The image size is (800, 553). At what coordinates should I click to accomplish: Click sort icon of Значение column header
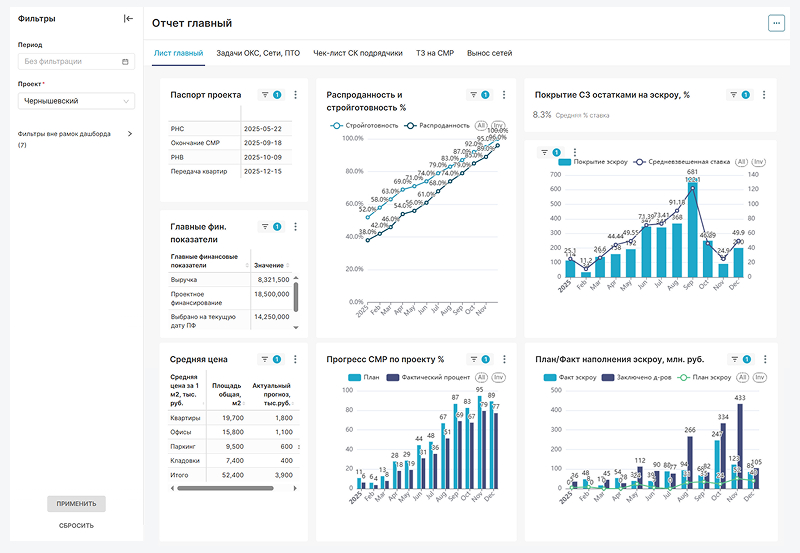[x=288, y=265]
